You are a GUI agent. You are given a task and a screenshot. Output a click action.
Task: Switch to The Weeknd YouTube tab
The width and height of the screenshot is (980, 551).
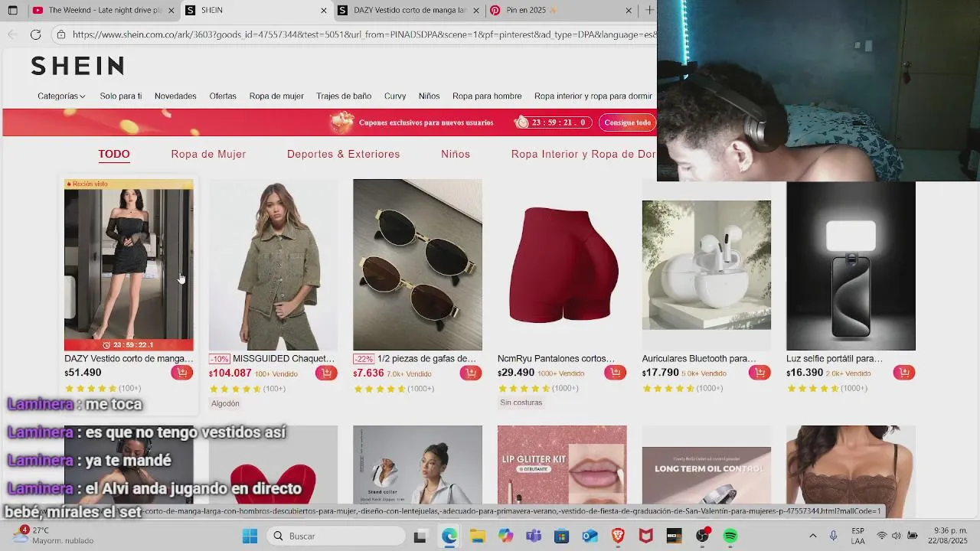tap(103, 10)
